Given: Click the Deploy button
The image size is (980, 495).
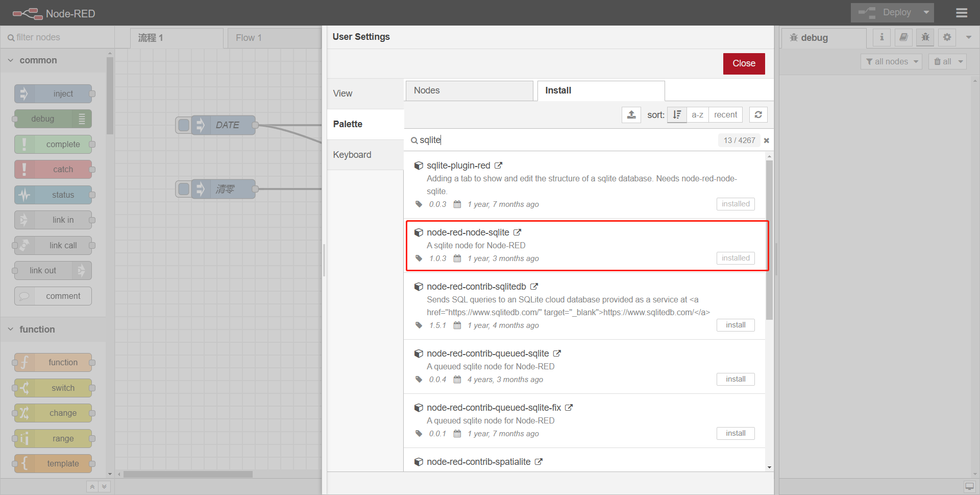Looking at the screenshot, I should point(885,13).
